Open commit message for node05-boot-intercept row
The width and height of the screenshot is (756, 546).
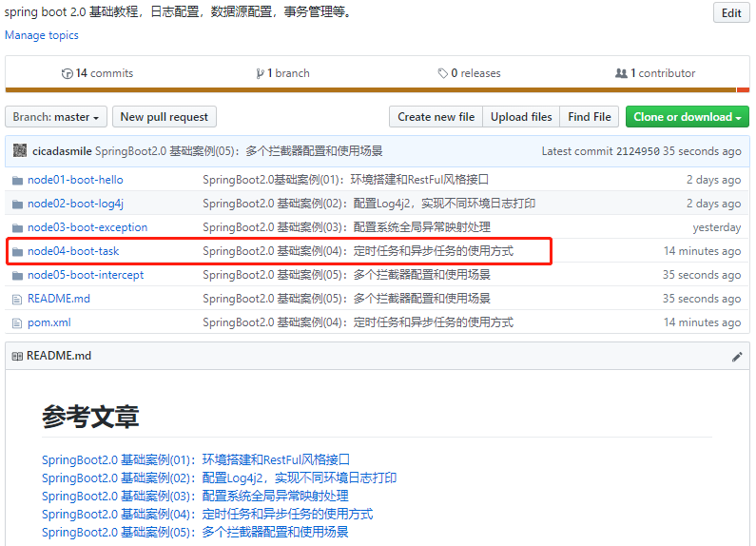pyautogui.click(x=346, y=275)
